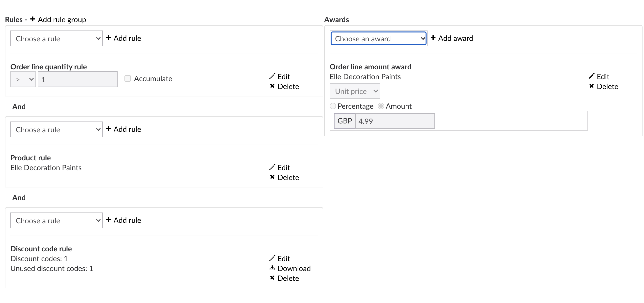Click Edit text for Product rule

coord(284,167)
